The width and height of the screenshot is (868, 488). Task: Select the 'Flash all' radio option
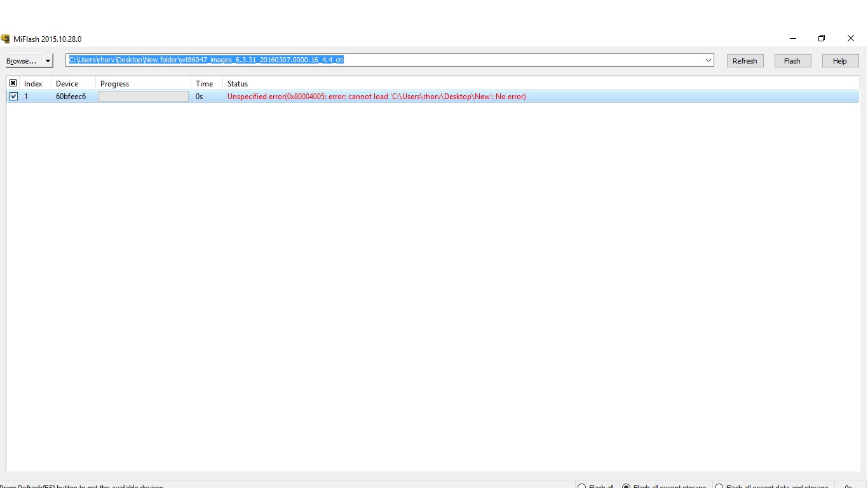point(581,486)
